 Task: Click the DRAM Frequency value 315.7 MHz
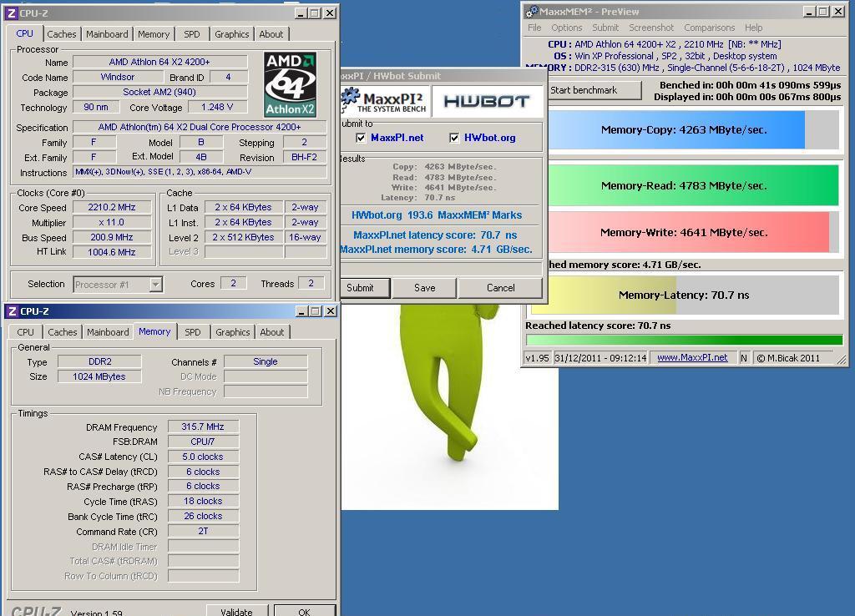[203, 427]
